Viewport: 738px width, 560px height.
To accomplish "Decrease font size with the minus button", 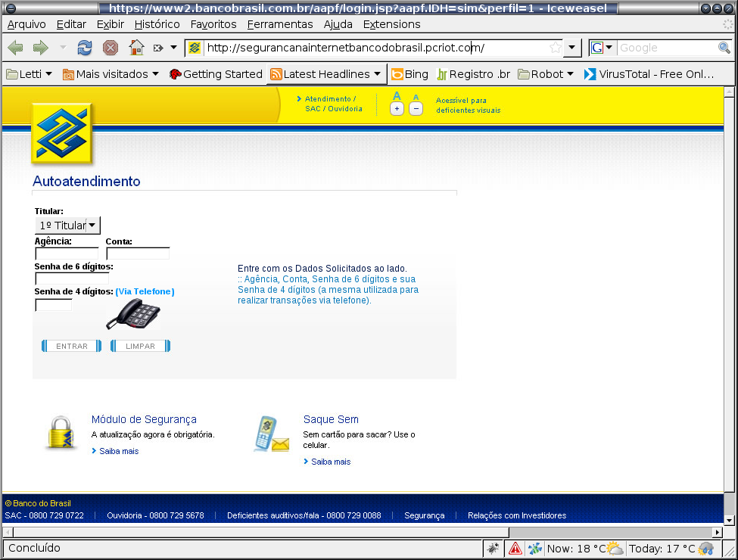I will click(416, 109).
